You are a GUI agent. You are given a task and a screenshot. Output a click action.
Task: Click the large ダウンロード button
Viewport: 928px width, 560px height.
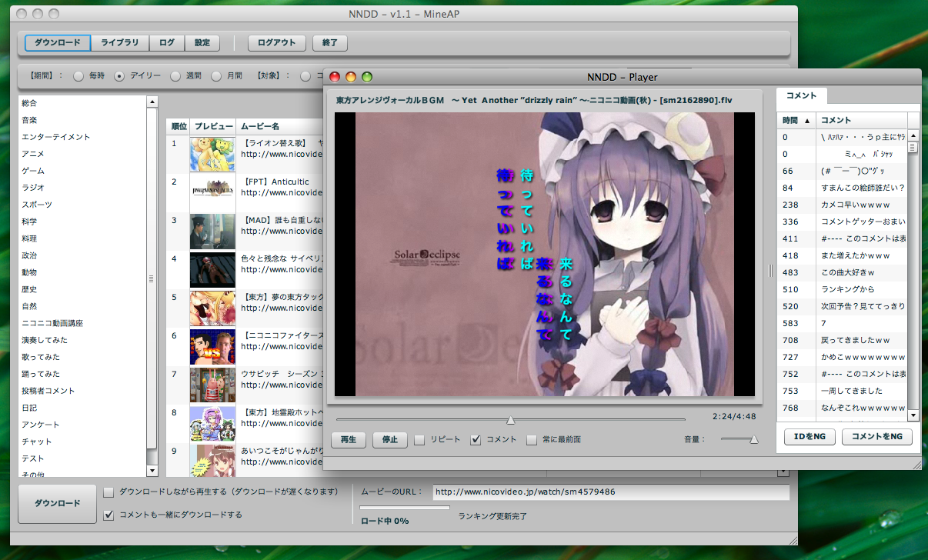point(57,503)
